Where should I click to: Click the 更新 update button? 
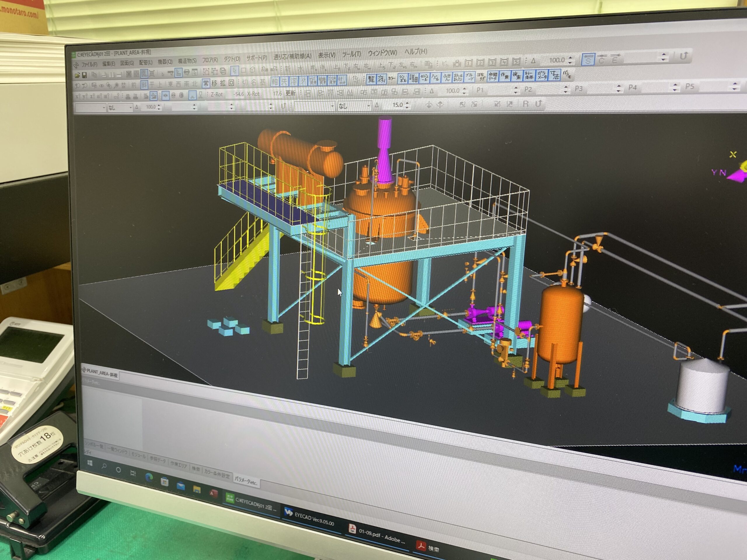tap(290, 93)
